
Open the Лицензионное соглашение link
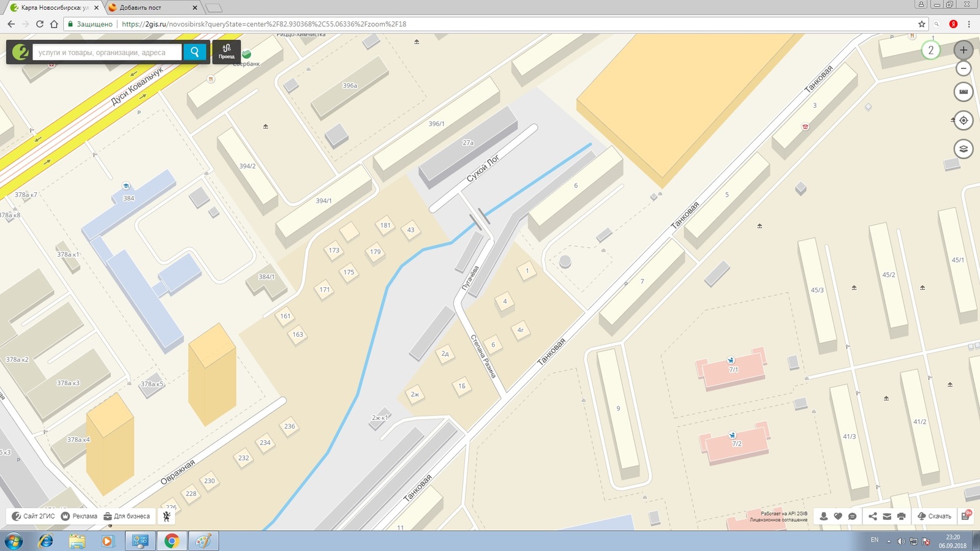point(778,520)
